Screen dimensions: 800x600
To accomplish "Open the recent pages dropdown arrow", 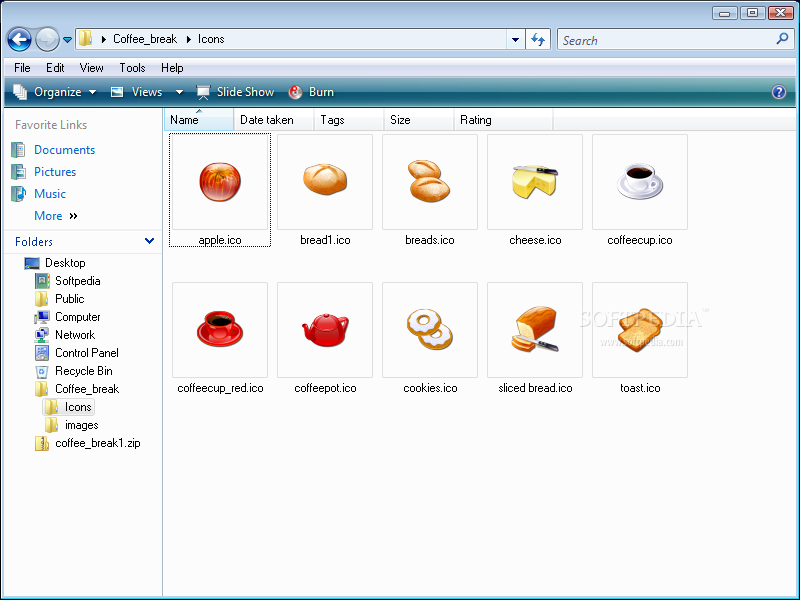I will point(67,39).
